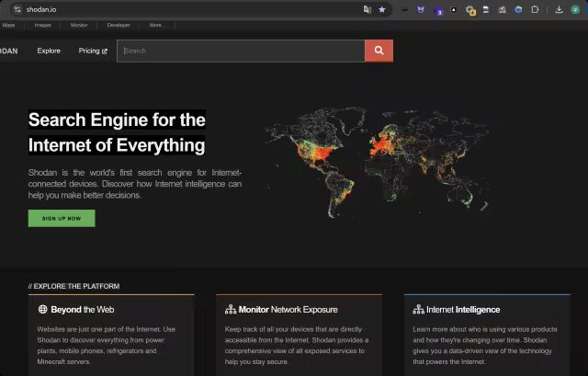This screenshot has width=588, height=376.
Task: Click the network icon beside Monitor Network Exposure
Action: tap(231, 309)
